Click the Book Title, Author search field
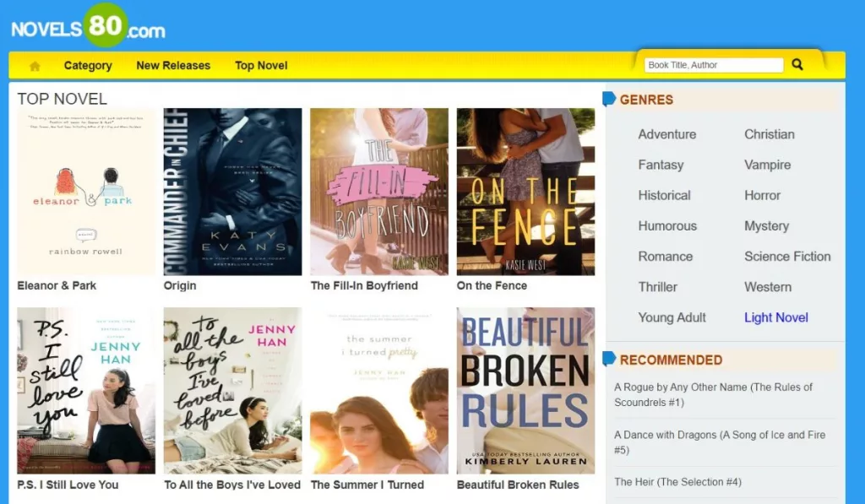 [714, 65]
